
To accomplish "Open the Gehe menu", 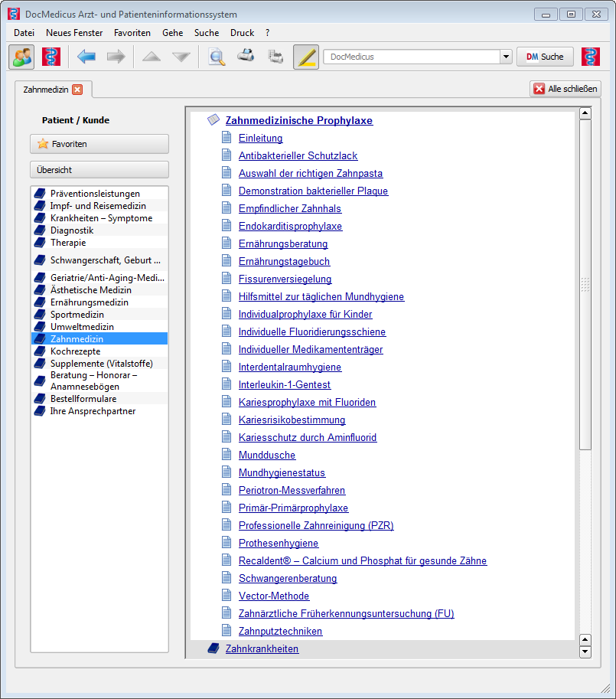I will [x=173, y=33].
